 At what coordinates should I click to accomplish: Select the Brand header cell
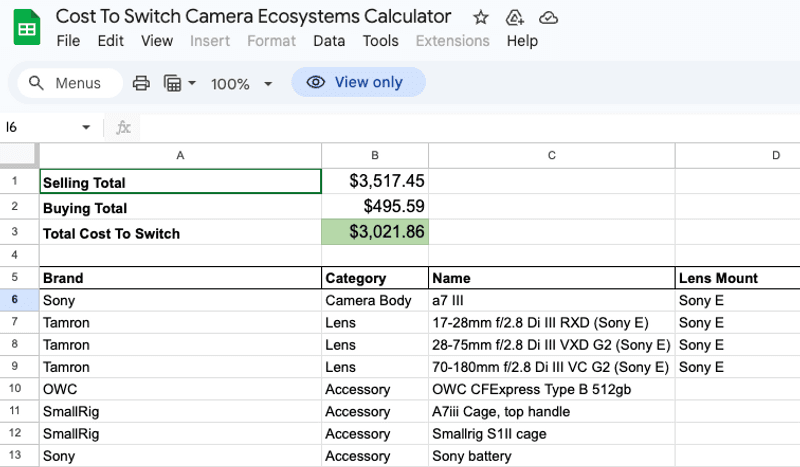[181, 278]
